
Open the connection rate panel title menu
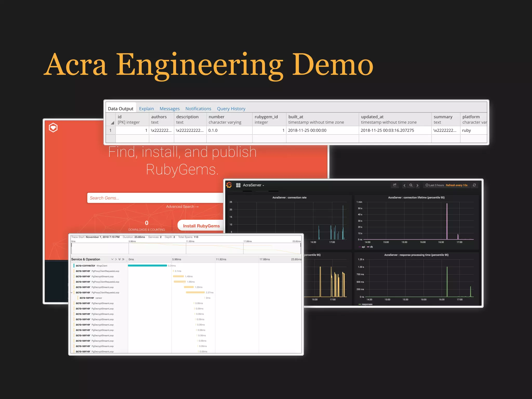tap(289, 198)
